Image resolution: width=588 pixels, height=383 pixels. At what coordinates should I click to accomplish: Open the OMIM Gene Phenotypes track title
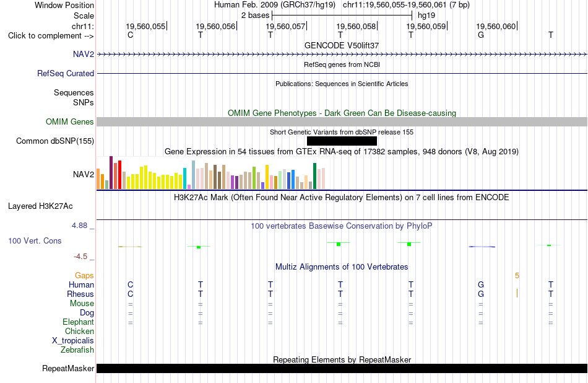342,113
